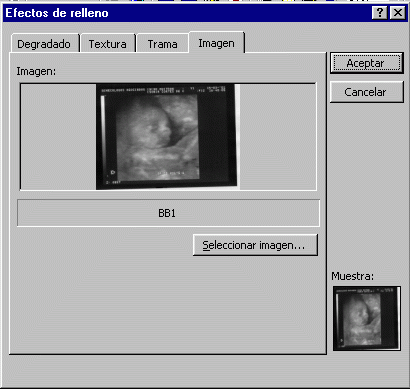Click the Cancelar button
The image size is (410, 389).
(x=366, y=92)
